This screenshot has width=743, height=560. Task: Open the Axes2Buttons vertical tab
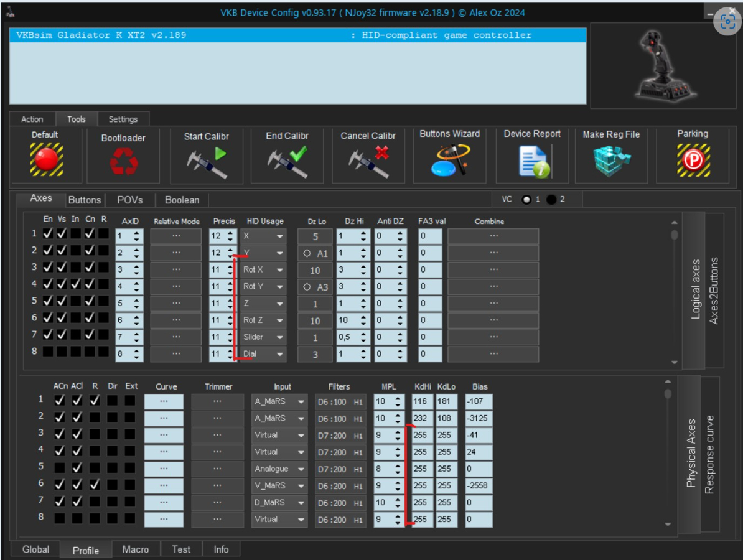tap(714, 291)
